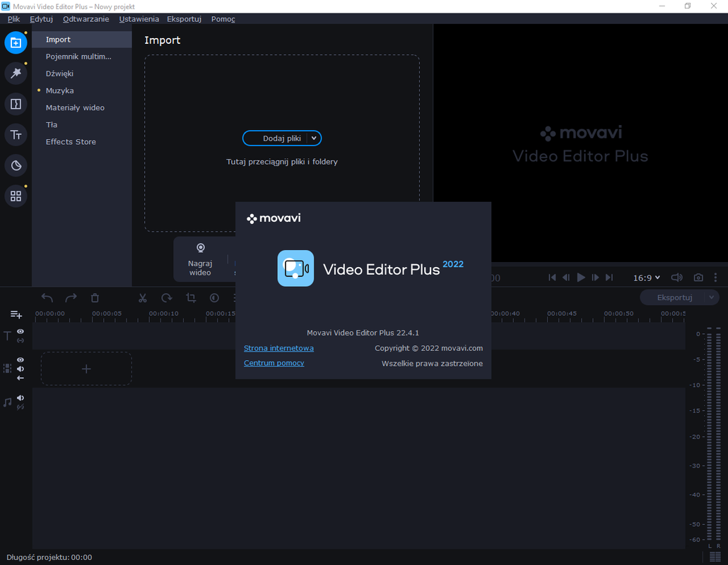This screenshot has width=728, height=565.
Task: Jump to the previous clip in player
Action: pos(552,278)
